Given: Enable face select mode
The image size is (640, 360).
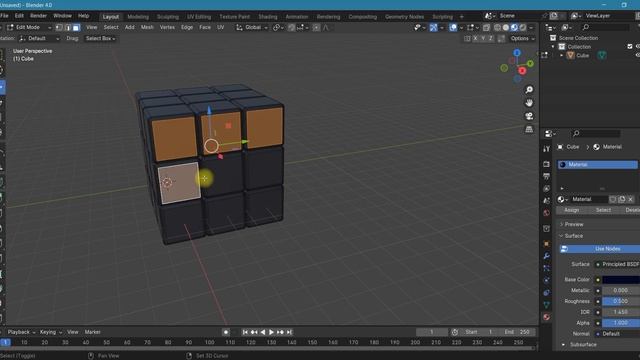Looking at the screenshot, I should tap(76, 27).
